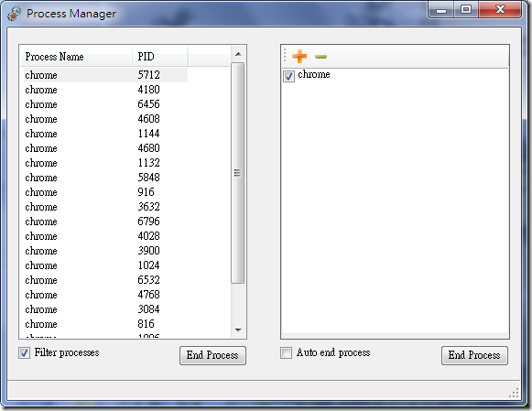Click the green minus remove icon
532x411 pixels.
[x=320, y=57]
